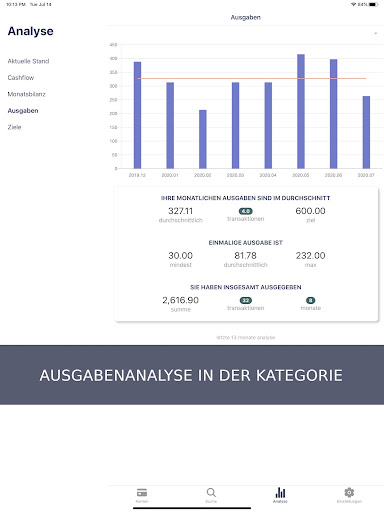The width and height of the screenshot is (384, 512).
Task: Click 'Sie haben insgesamt ausgegeben' heading
Action: (246, 287)
